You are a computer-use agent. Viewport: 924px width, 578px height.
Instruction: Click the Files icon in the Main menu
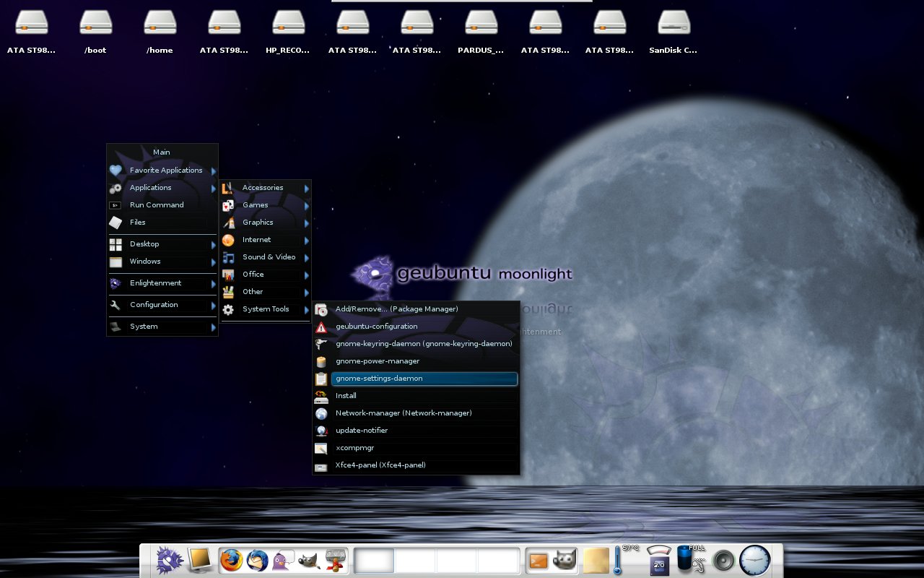coord(115,223)
